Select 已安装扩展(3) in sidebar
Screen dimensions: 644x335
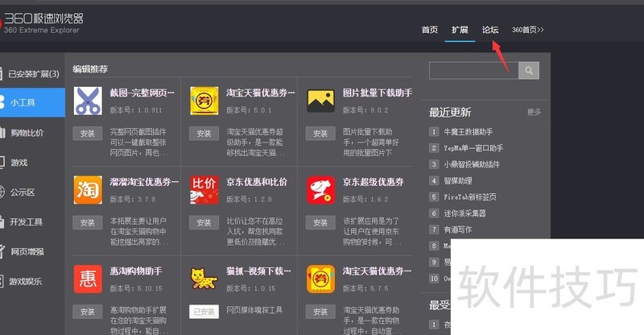click(32, 73)
